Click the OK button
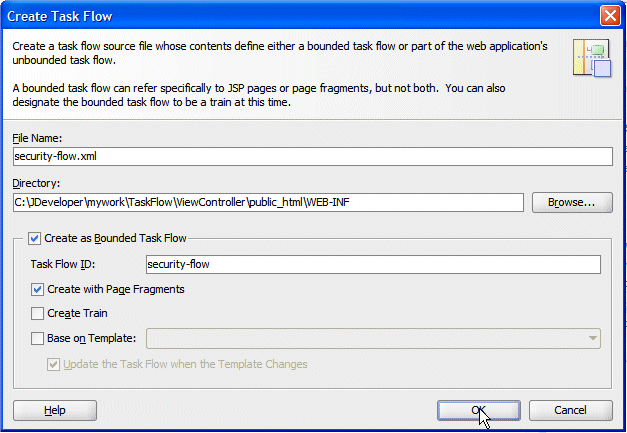This screenshot has height=433, width=627. tap(479, 410)
